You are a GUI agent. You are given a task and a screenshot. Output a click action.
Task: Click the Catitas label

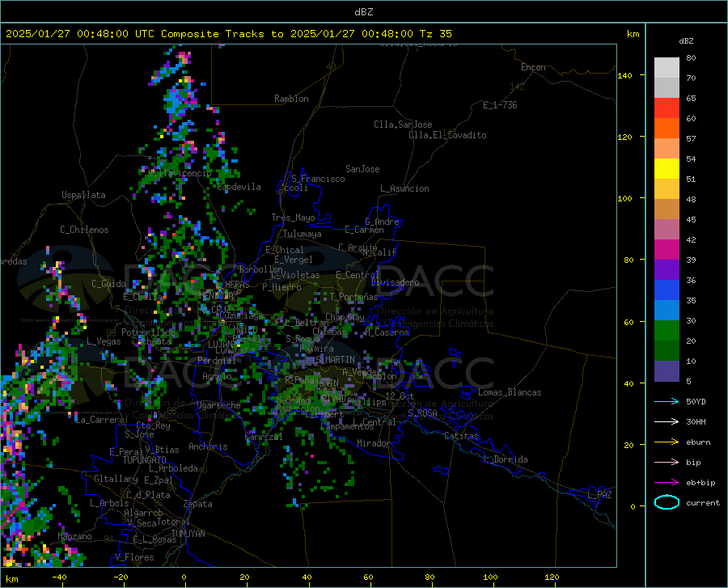(462, 436)
